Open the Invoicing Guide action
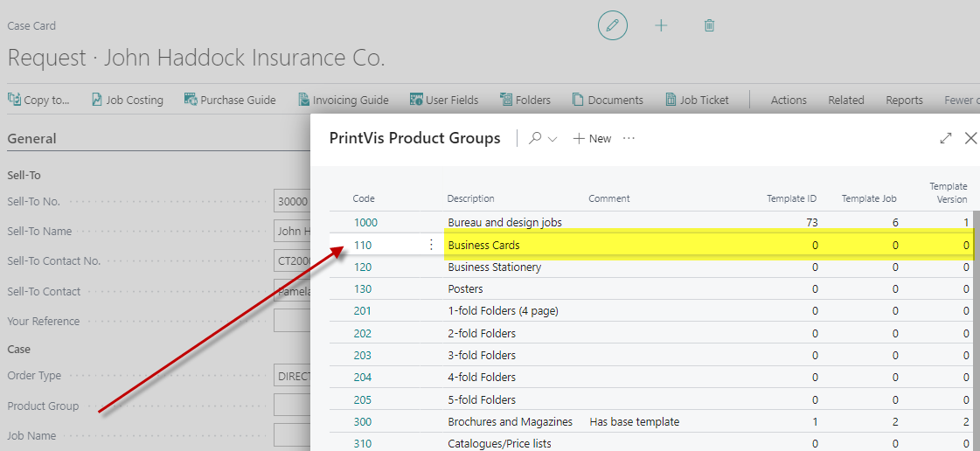The width and height of the screenshot is (980, 451). (343, 100)
